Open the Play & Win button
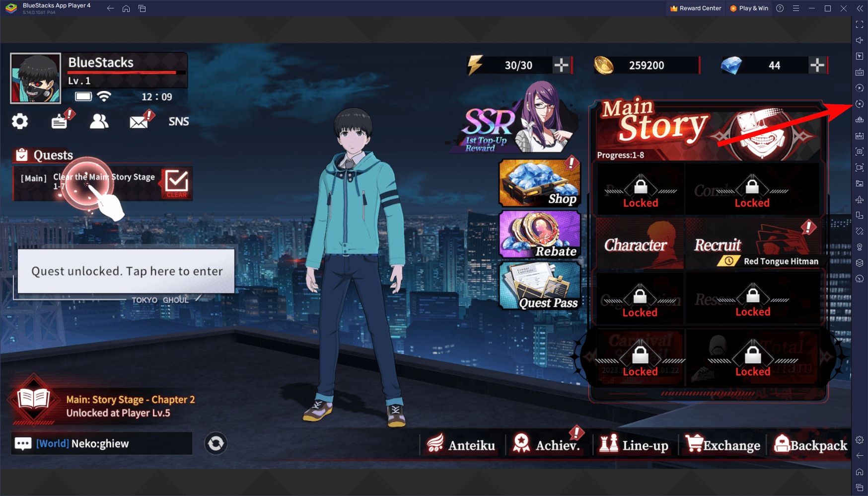 [x=749, y=8]
